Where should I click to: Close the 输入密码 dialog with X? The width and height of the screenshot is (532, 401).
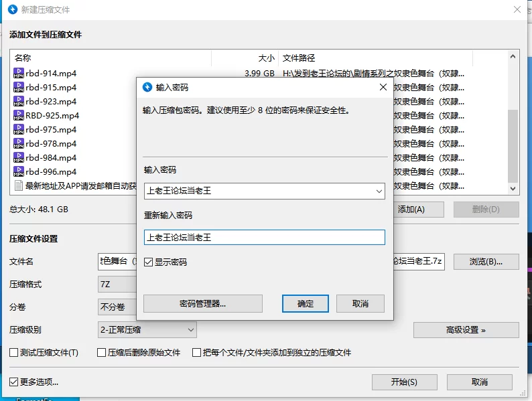(x=383, y=87)
